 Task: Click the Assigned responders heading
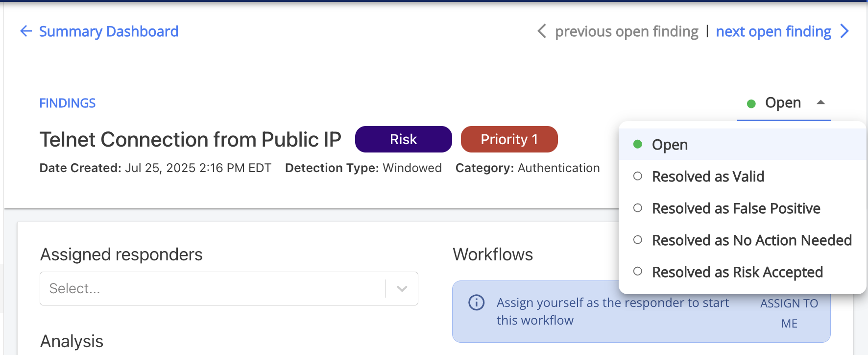[121, 254]
